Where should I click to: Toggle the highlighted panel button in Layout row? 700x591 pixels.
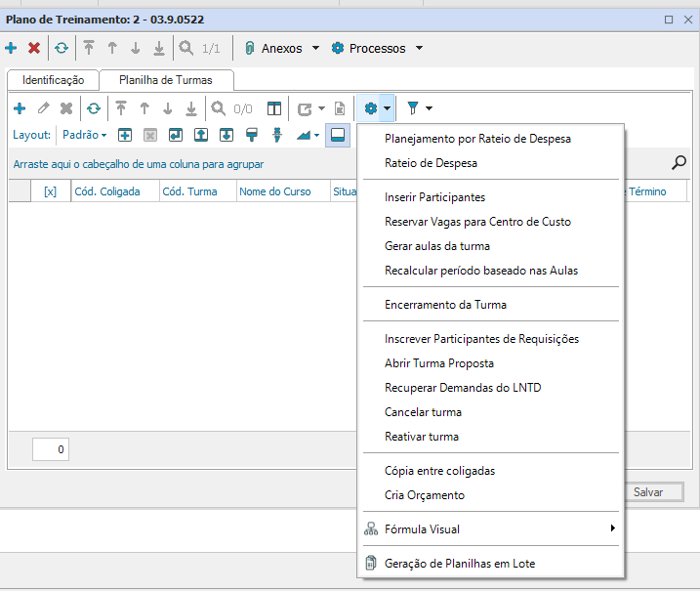[x=338, y=135]
